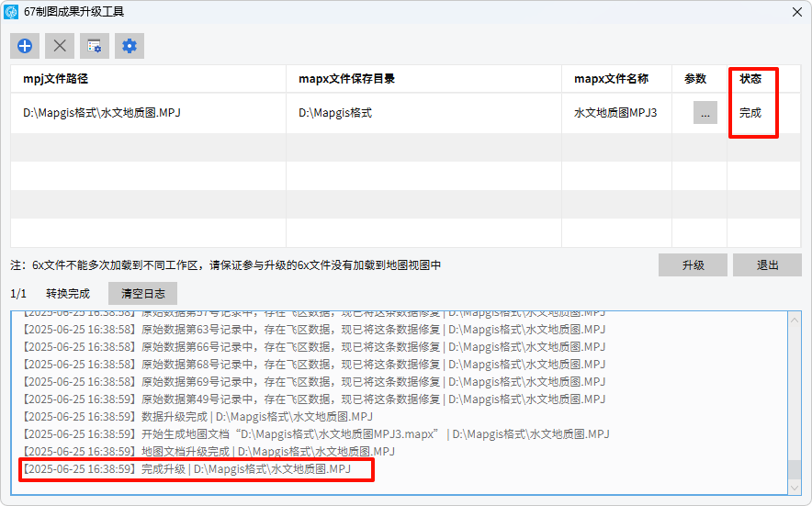Click the mapx文件保存目录 column header
This screenshot has height=506, width=812.
pyautogui.click(x=346, y=79)
